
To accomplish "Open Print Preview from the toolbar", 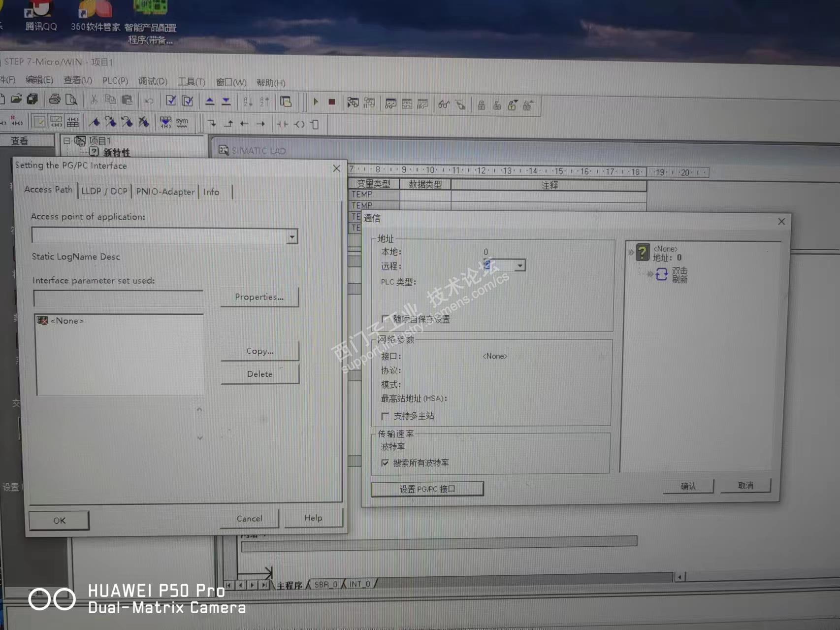I will coord(71,100).
